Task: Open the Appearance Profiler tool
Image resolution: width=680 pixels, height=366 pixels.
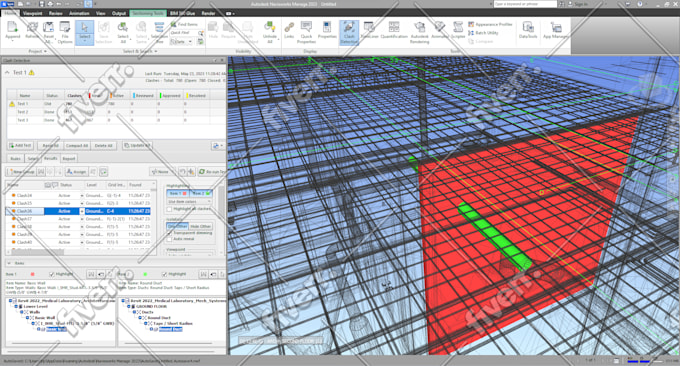Action: coord(490,24)
